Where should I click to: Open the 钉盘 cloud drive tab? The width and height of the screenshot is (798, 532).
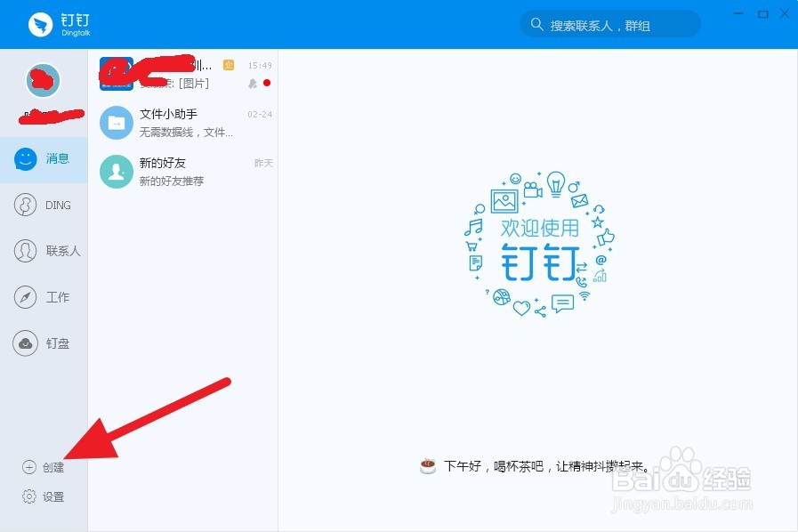[44, 343]
